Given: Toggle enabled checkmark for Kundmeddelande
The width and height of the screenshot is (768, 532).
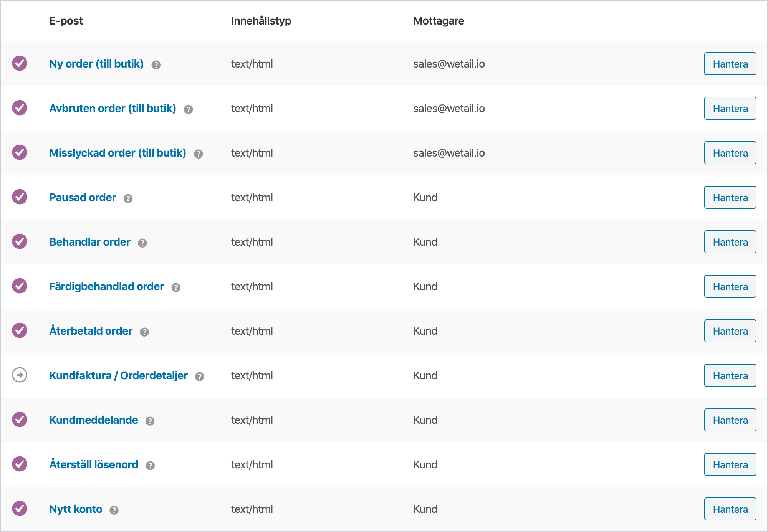Looking at the screenshot, I should (x=20, y=420).
